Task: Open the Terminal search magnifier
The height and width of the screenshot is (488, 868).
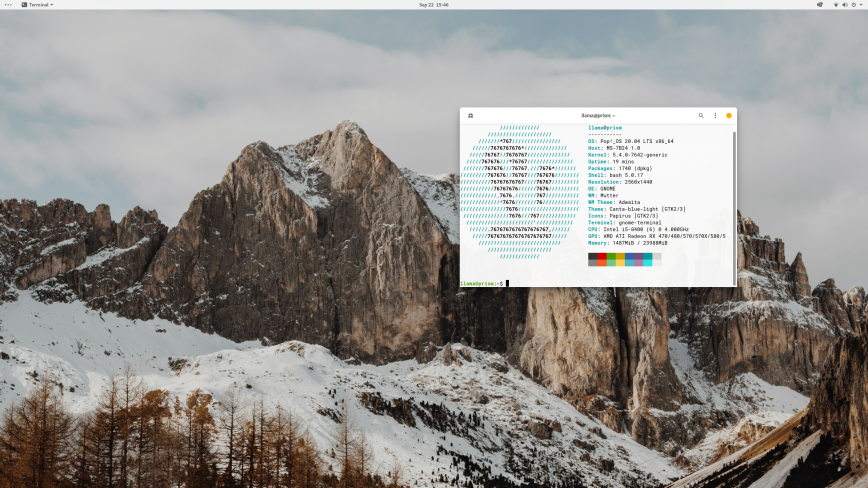Action: click(x=701, y=116)
